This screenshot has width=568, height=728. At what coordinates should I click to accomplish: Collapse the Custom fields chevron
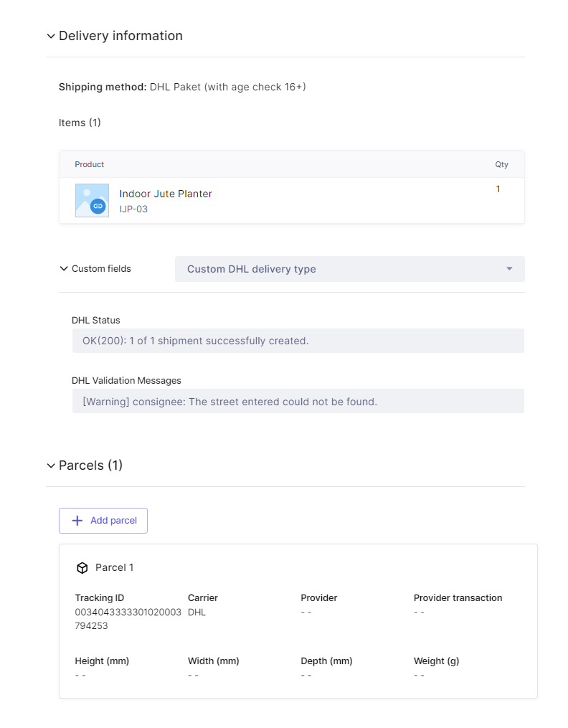coord(64,268)
